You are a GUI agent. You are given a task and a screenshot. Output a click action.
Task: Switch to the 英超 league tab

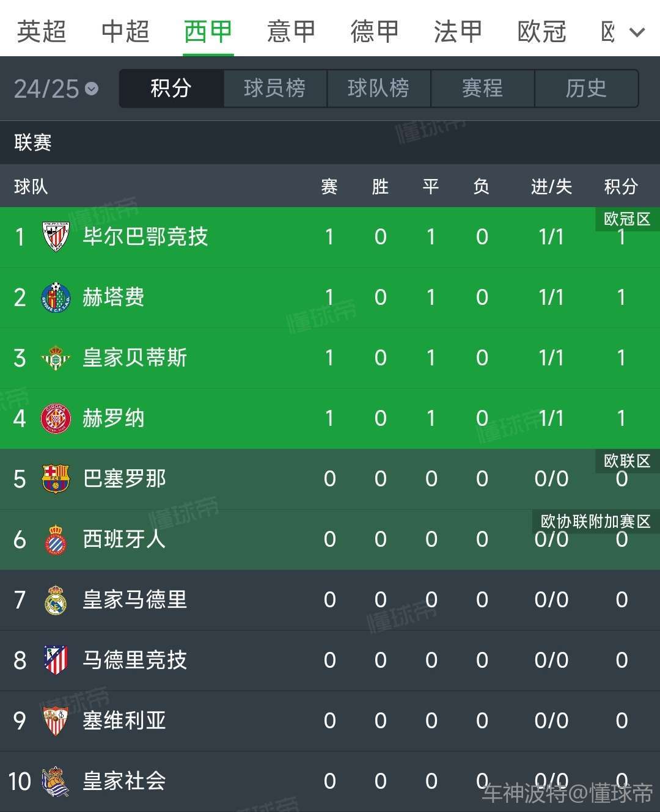coord(42,32)
